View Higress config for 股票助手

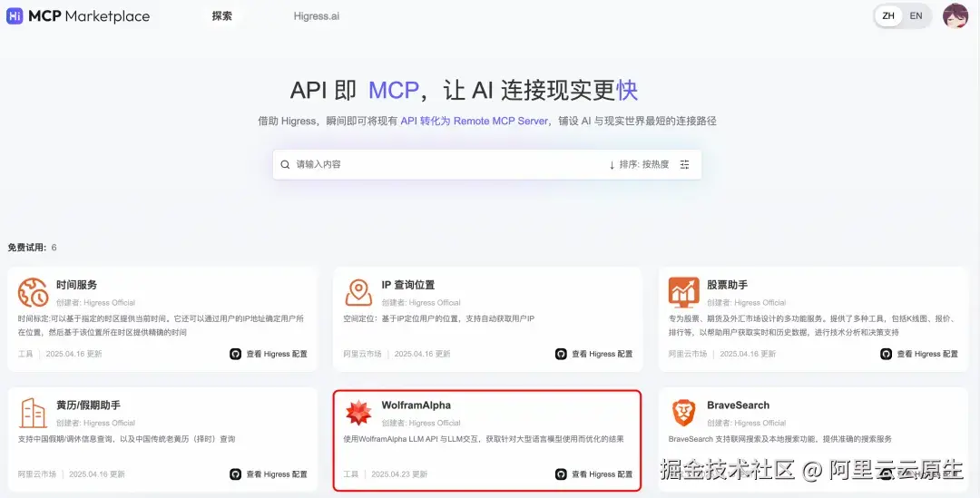(x=927, y=354)
